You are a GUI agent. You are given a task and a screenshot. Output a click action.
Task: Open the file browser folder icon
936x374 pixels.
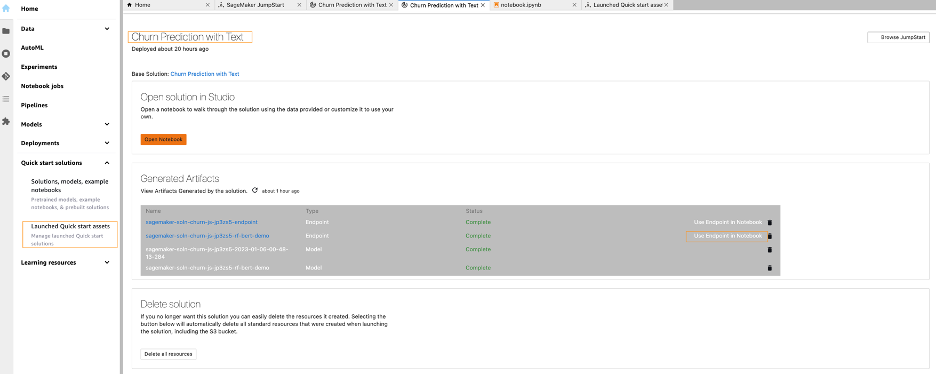click(6, 31)
